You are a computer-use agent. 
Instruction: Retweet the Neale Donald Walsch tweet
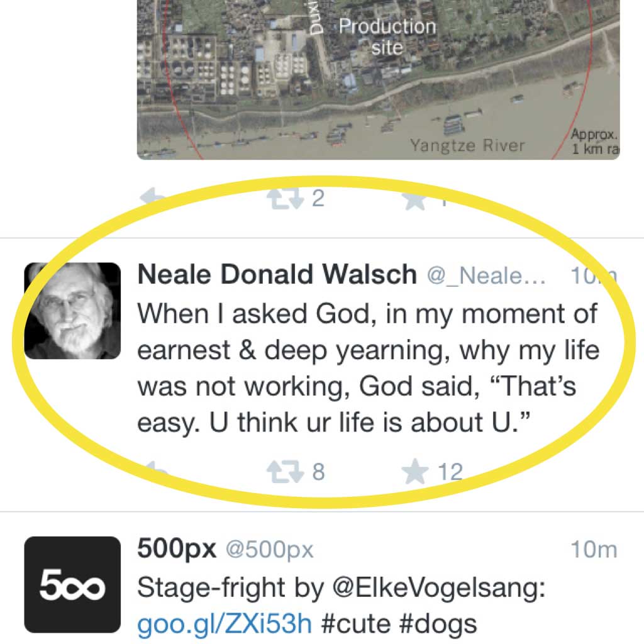tap(286, 472)
